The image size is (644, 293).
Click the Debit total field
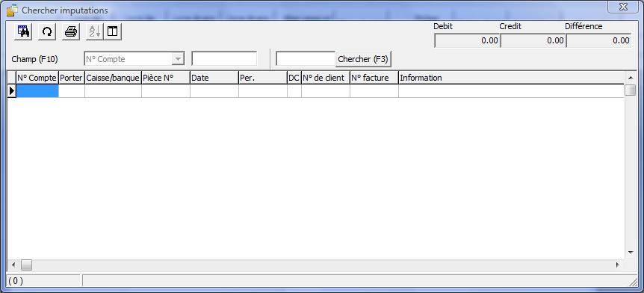pos(467,40)
